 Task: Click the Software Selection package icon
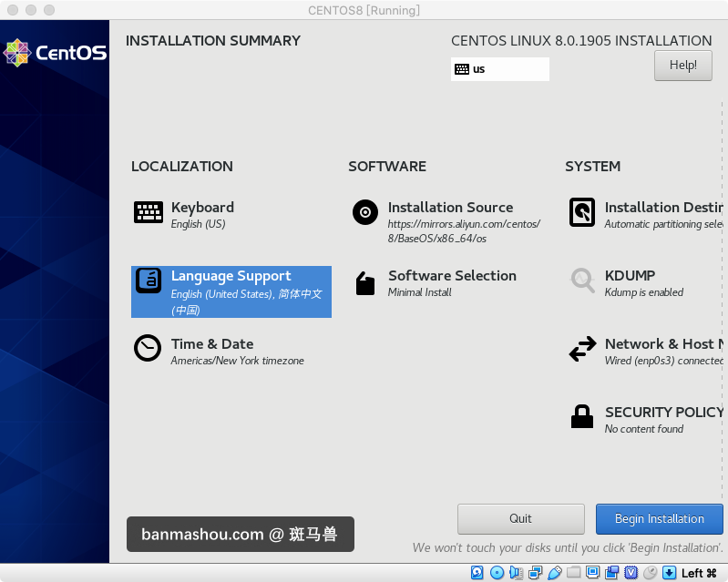tap(365, 283)
